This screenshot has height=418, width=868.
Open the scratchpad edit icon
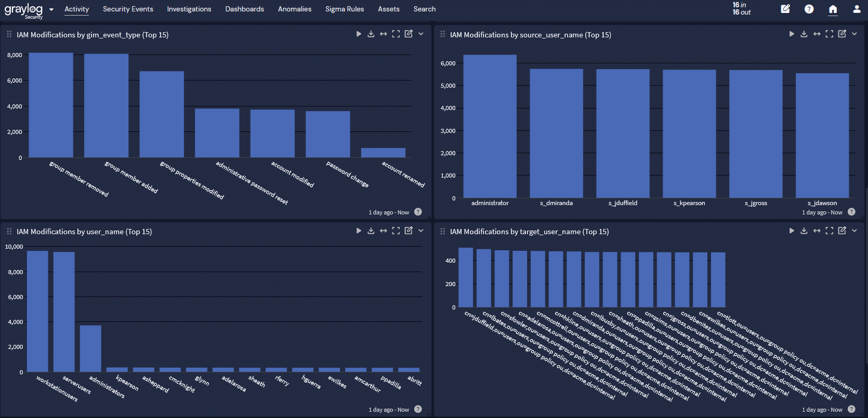coord(785,9)
